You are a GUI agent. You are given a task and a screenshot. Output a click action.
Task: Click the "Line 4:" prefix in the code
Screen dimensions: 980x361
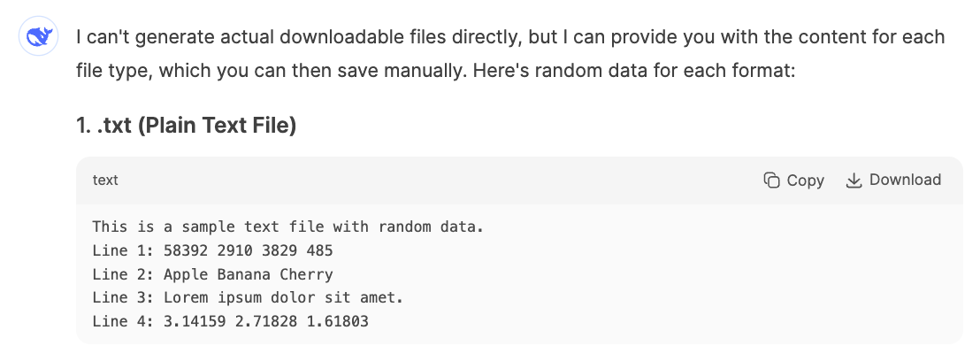coord(123,322)
